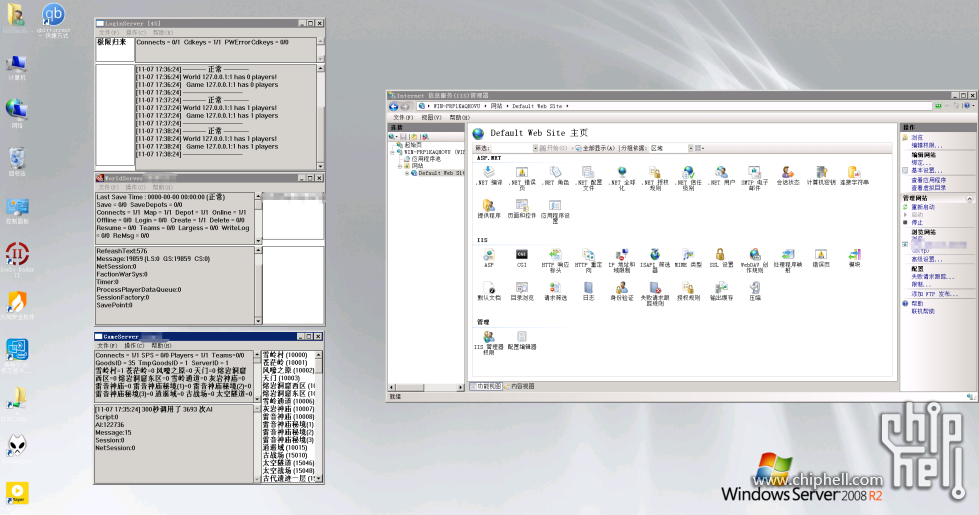The height and width of the screenshot is (515, 979).
Task: Open the 视图(V) menu in IIS Manager
Action: point(432,117)
